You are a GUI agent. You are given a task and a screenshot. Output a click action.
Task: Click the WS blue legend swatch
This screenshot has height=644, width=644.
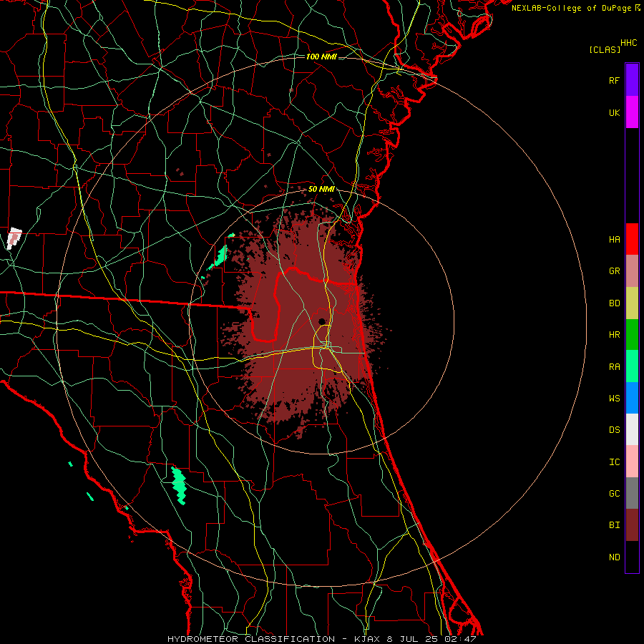tap(632, 398)
